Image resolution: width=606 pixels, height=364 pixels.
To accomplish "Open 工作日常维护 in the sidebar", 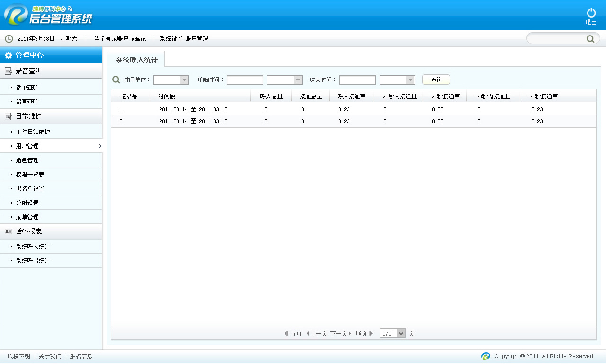I will pyautogui.click(x=51, y=132).
